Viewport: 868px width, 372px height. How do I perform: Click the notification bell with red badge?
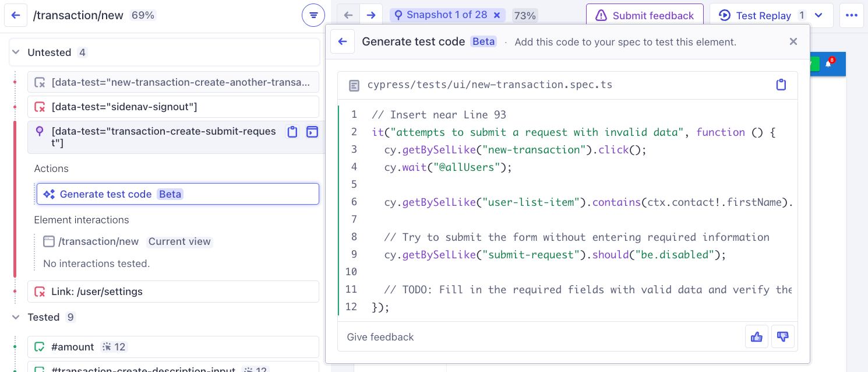coord(828,64)
